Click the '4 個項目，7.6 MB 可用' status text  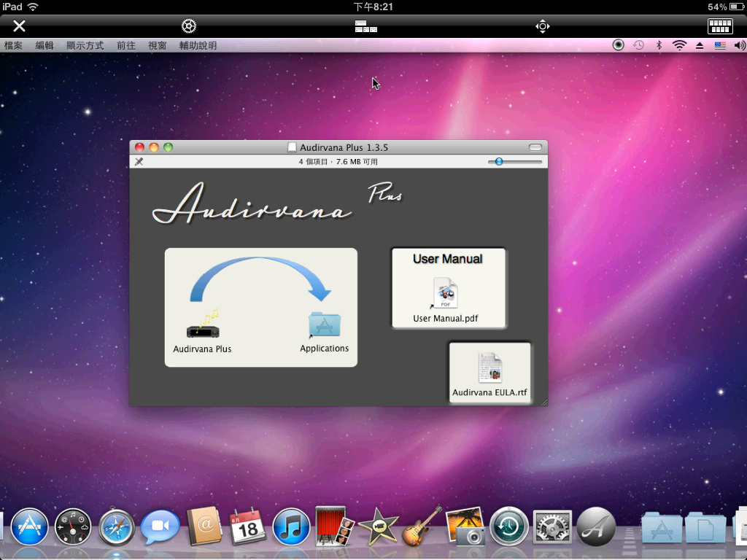coord(338,161)
